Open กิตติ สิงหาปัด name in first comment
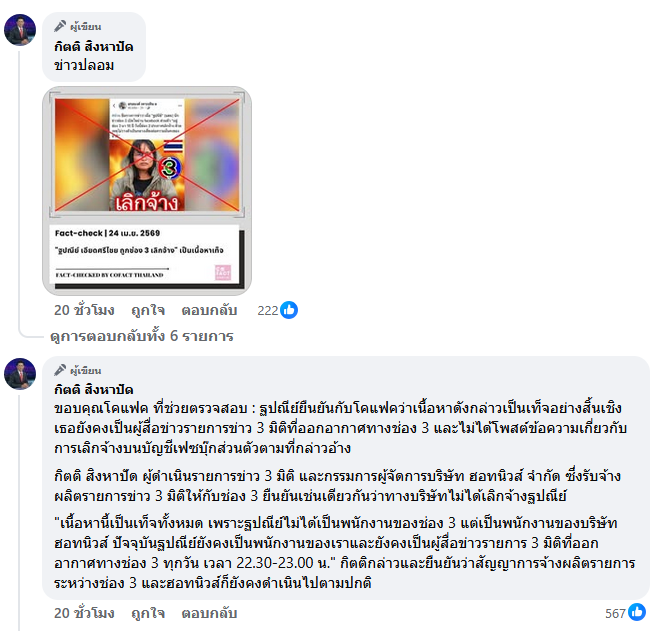Screen dimensions: 664x631 [94, 47]
